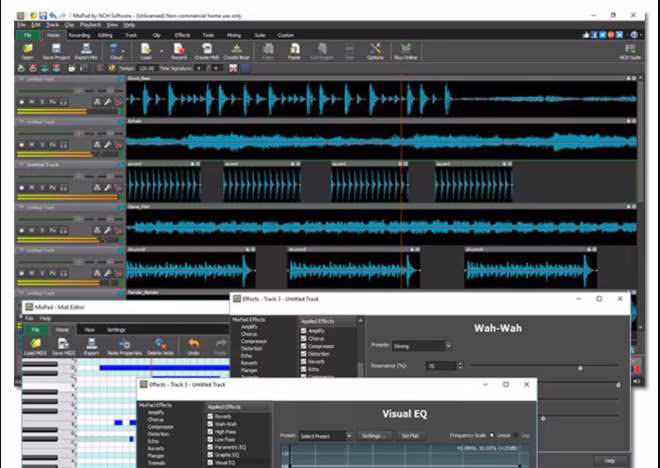Screen dimensions: 660x468
Task: Click the Load audio file icon
Action: pyautogui.click(x=146, y=51)
